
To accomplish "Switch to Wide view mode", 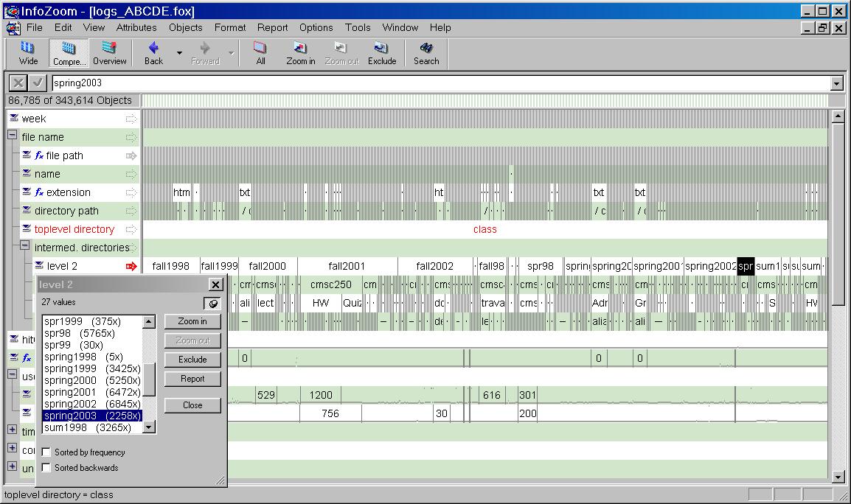I will (28, 53).
